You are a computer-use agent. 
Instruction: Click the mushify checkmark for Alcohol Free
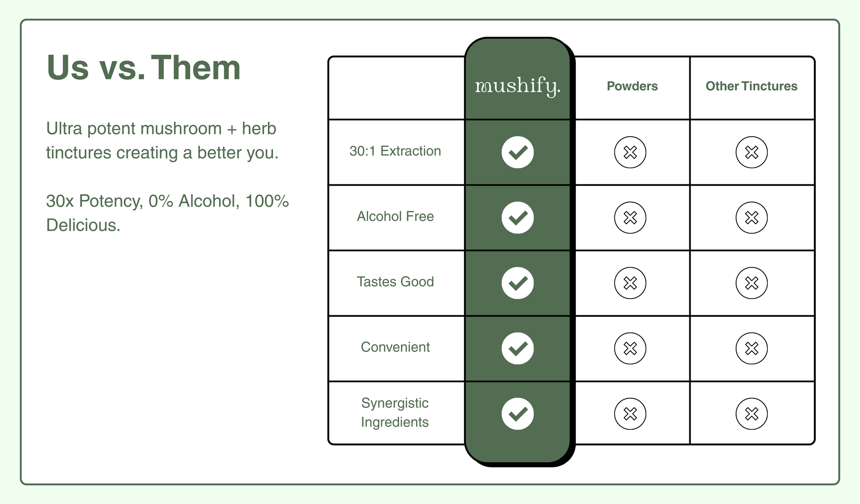518,217
